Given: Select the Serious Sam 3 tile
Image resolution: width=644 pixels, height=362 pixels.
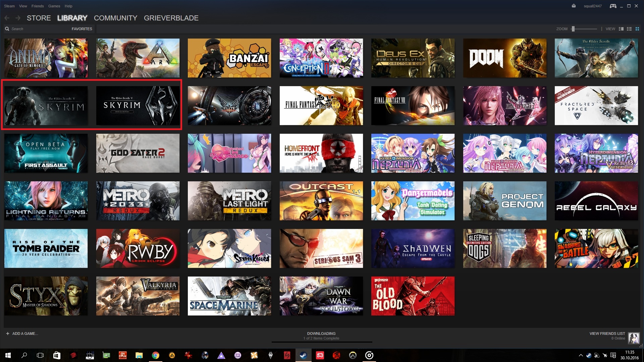Looking at the screenshot, I should pos(321,248).
